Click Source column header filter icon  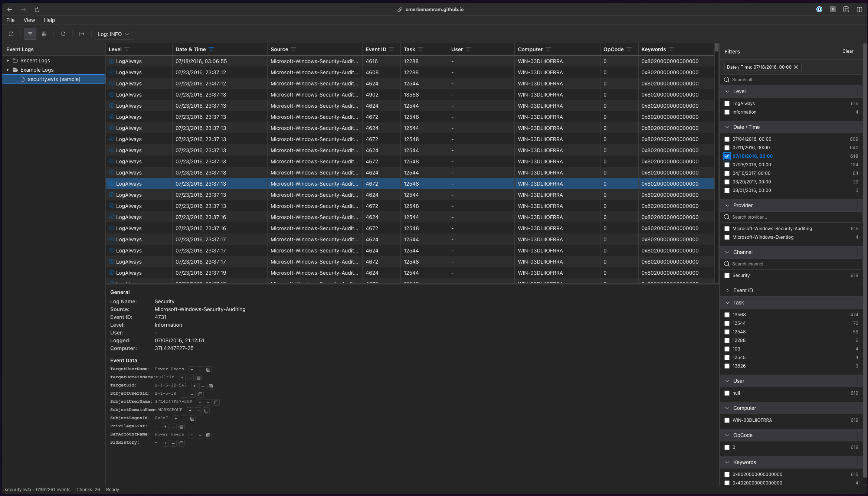click(x=294, y=49)
